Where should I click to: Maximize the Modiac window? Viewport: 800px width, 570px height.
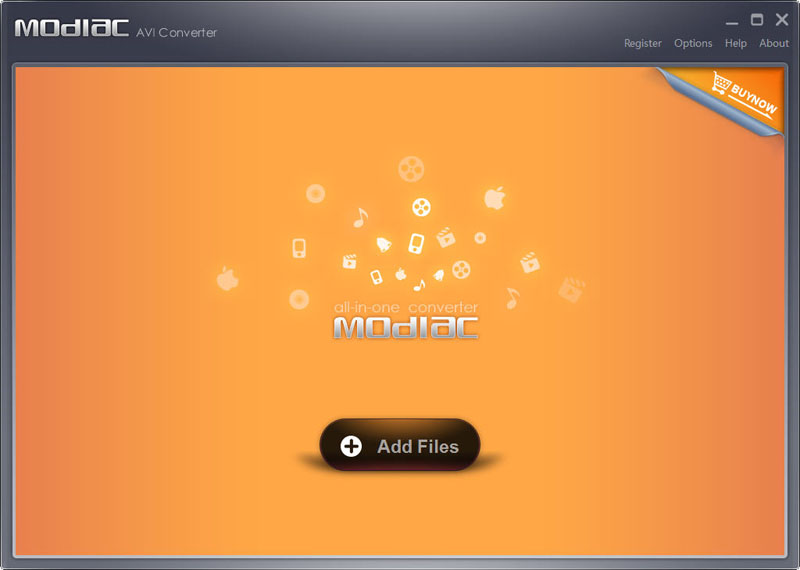click(757, 20)
